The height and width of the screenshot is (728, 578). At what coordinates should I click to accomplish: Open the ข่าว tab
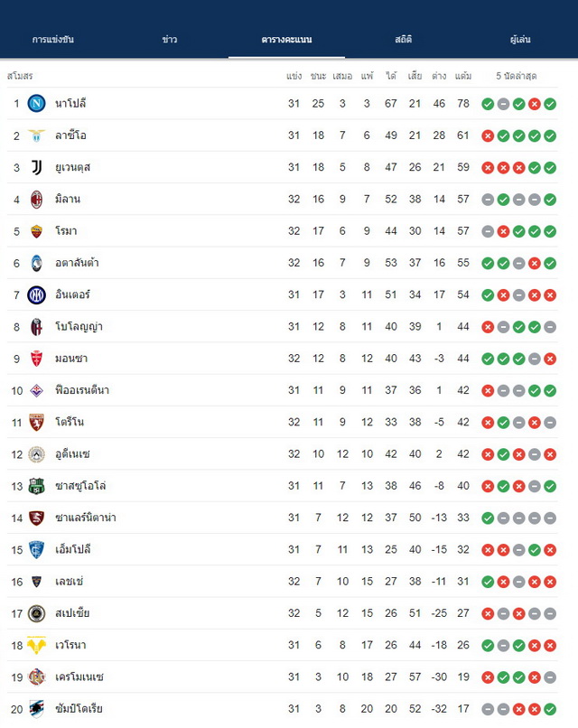pyautogui.click(x=170, y=40)
